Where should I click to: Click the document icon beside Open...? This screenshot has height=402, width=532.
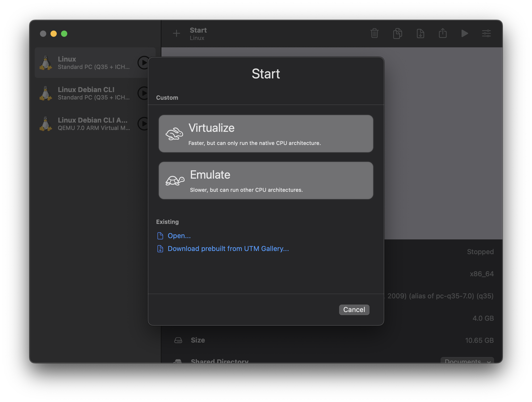click(160, 236)
